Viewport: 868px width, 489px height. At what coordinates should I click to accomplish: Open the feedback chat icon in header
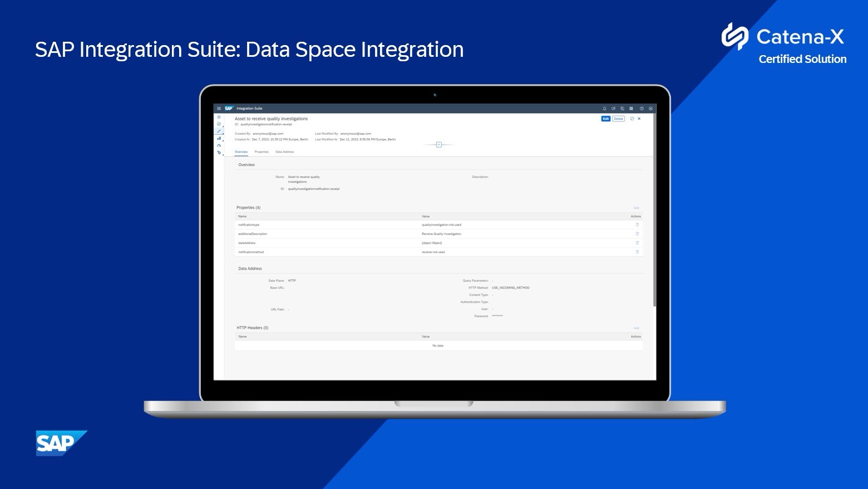tap(613, 109)
